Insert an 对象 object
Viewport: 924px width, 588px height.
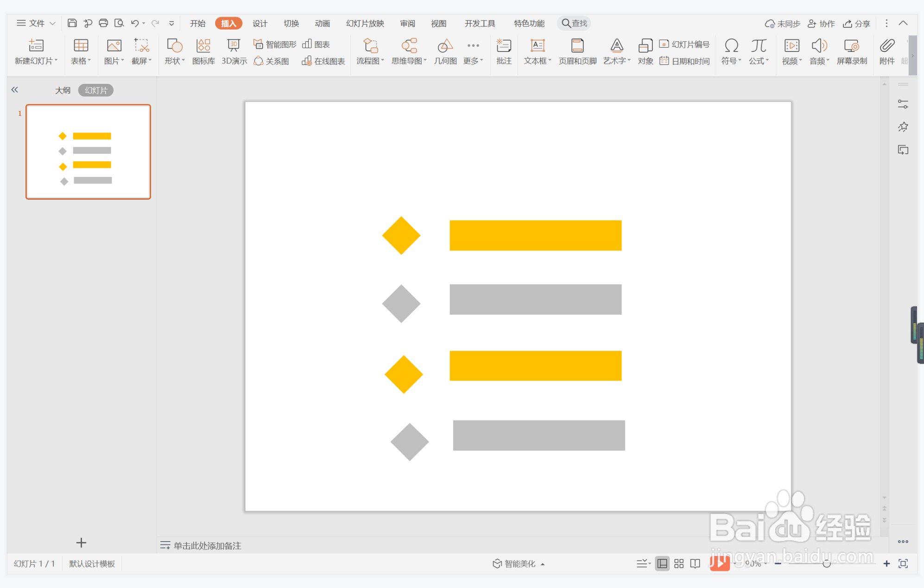point(645,51)
